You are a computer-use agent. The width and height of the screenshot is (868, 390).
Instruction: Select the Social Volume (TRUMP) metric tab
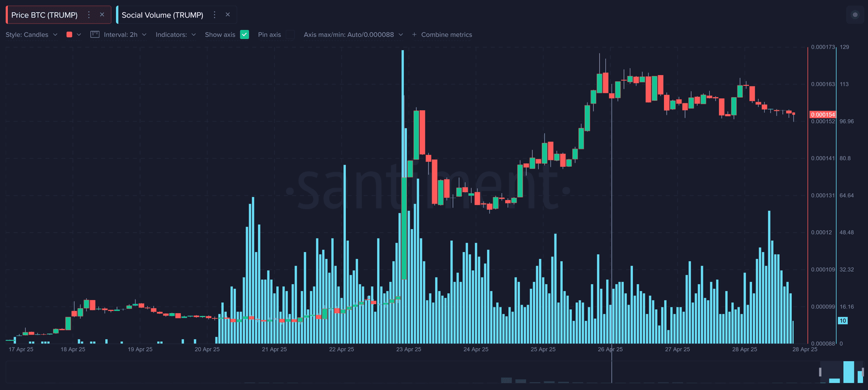click(x=162, y=15)
